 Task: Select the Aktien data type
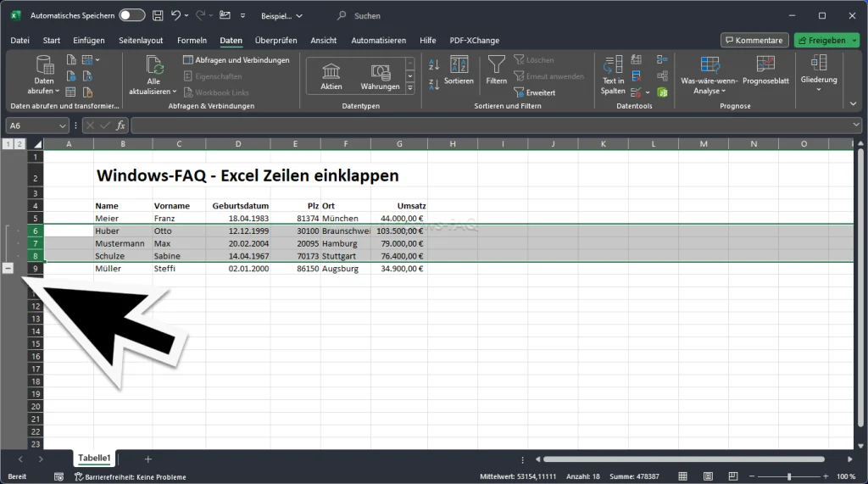pos(331,76)
